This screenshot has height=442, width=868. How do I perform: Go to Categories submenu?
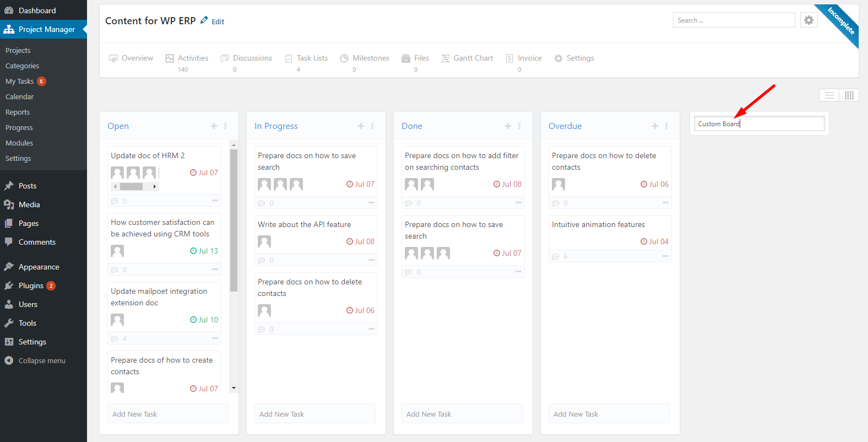click(x=22, y=66)
